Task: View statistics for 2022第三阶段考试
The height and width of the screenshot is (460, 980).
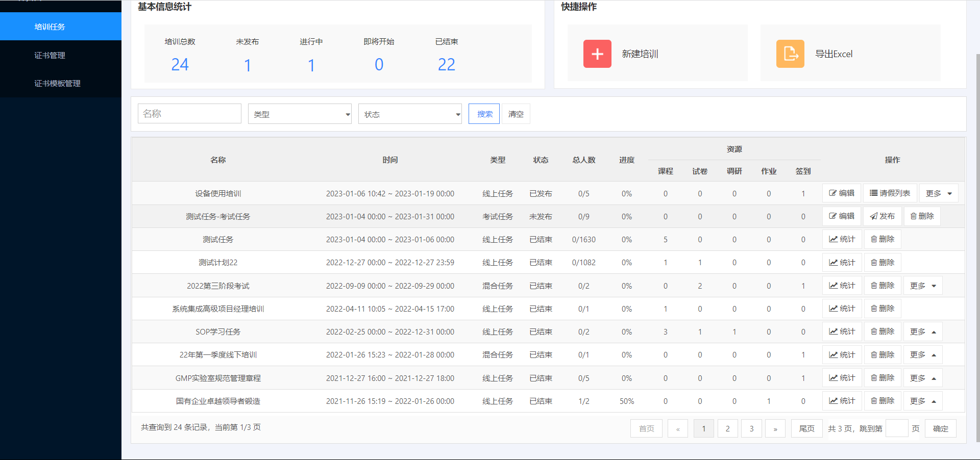Action: click(x=842, y=286)
